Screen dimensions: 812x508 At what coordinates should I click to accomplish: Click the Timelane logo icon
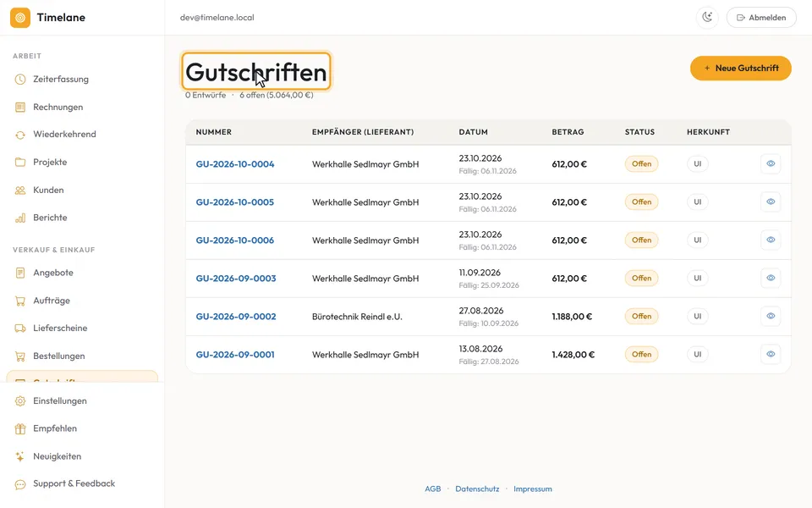(x=20, y=18)
